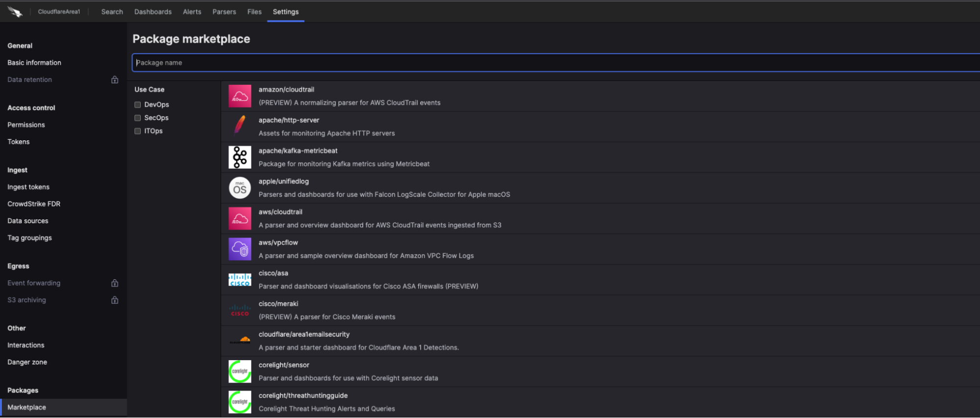
Task: Open the aws/cloudtrail package name
Action: [280, 212]
